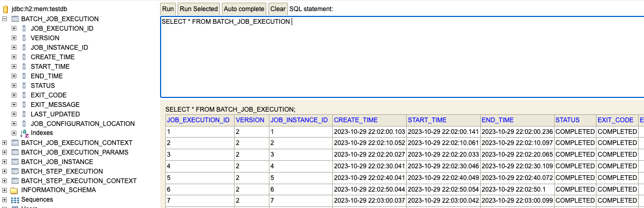Click the END_TIME column icon
Image resolution: width=644 pixels, height=208 pixels.
24,76
